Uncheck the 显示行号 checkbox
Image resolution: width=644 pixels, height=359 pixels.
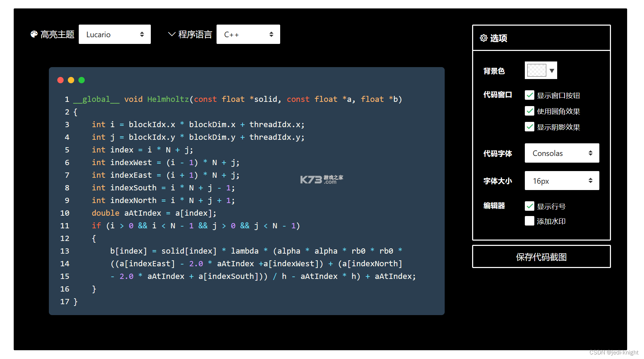tap(529, 206)
